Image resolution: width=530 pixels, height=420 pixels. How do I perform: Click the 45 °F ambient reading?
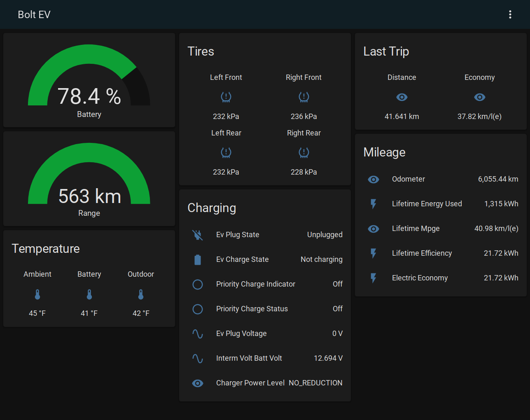point(37,313)
